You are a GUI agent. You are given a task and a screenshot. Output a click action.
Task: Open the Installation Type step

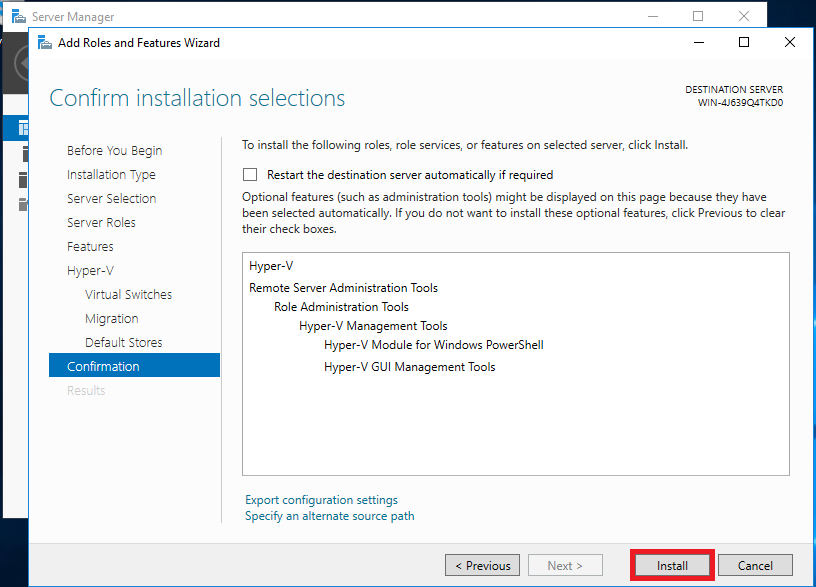coord(111,175)
